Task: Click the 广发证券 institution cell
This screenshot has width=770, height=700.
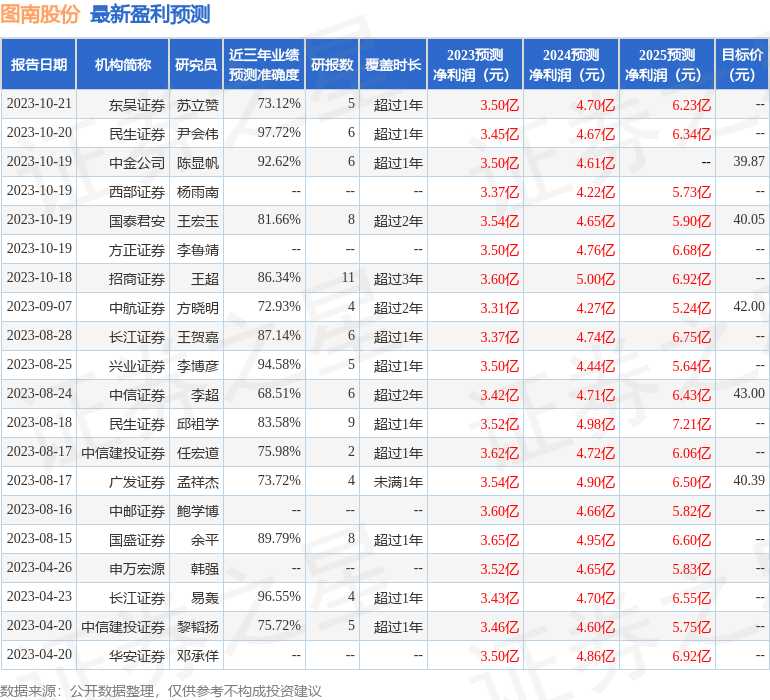Action: tap(137, 482)
